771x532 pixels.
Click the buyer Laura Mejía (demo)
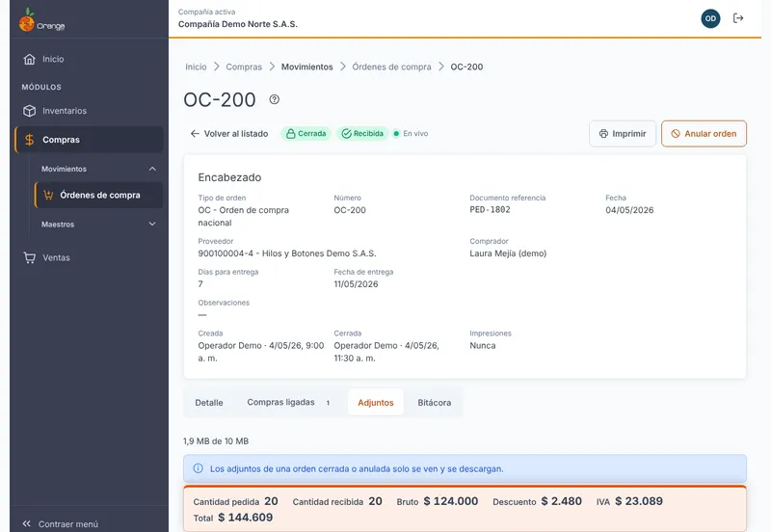[508, 253]
